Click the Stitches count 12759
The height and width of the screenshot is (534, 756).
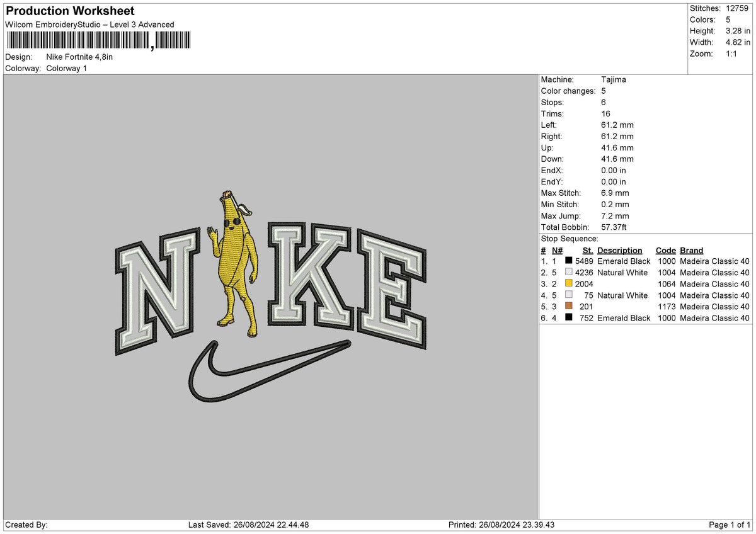point(738,8)
